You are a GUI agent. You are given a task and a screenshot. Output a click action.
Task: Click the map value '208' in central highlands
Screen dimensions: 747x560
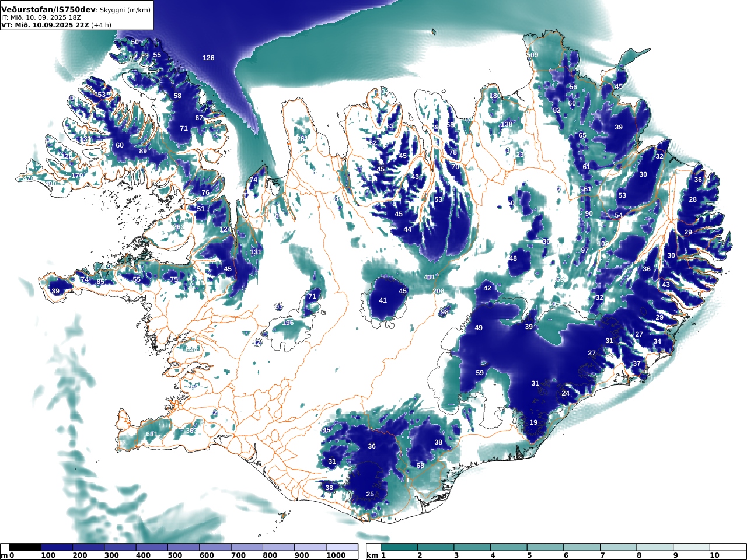click(x=438, y=291)
